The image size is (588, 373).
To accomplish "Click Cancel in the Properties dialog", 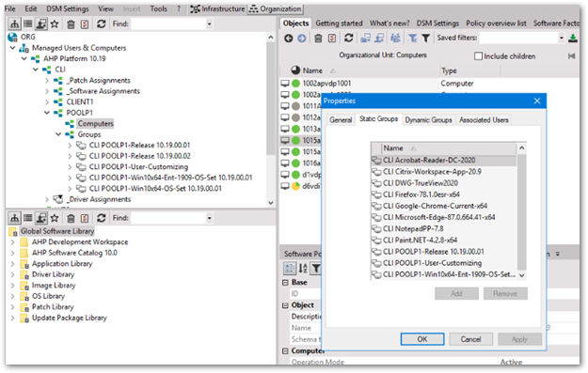I will 470,339.
